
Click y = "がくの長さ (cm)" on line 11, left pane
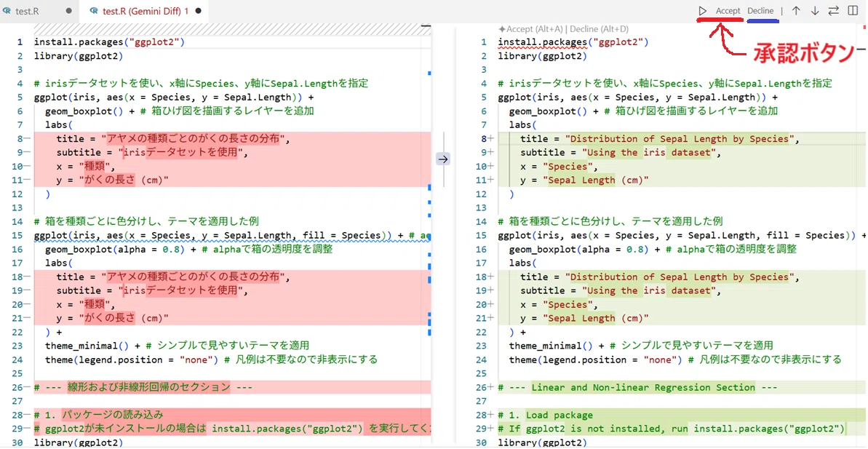coord(112,180)
